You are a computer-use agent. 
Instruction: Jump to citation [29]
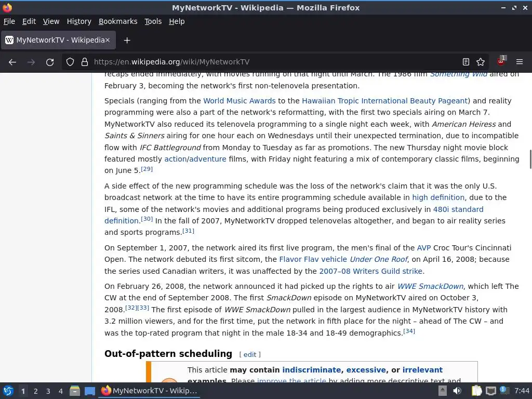click(x=147, y=169)
